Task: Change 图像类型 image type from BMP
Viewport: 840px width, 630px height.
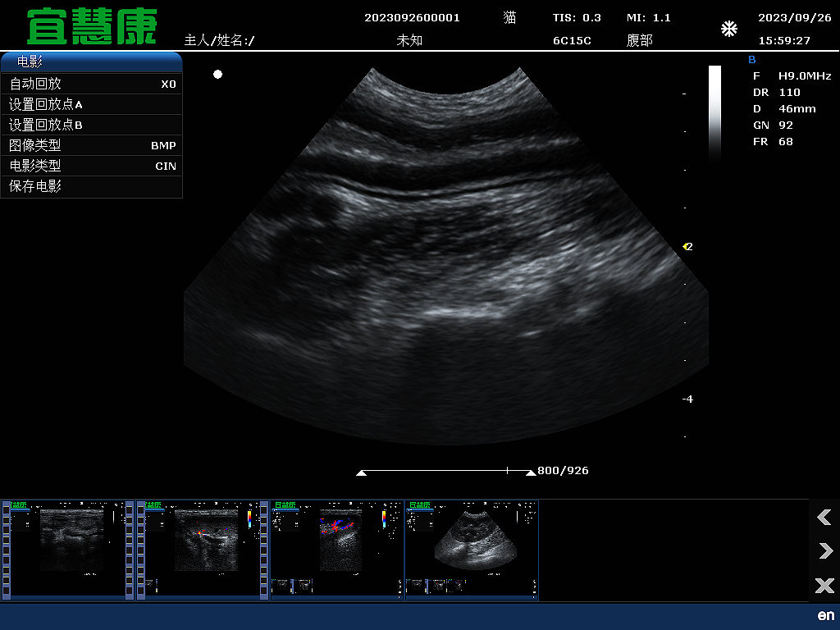Action: (91, 145)
